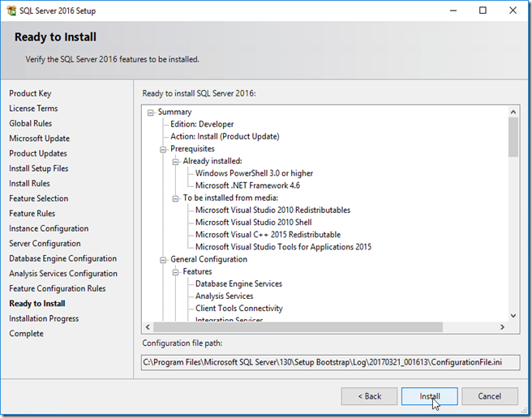The height and width of the screenshot is (418, 532).
Task: Select the Features tree label
Action: coord(197,271)
